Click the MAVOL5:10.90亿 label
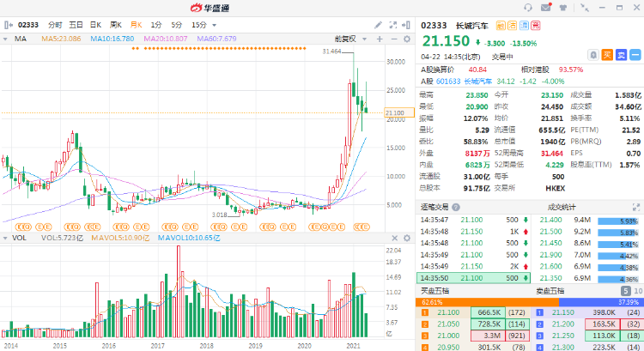The width and height of the screenshot is (644, 351). [120, 238]
